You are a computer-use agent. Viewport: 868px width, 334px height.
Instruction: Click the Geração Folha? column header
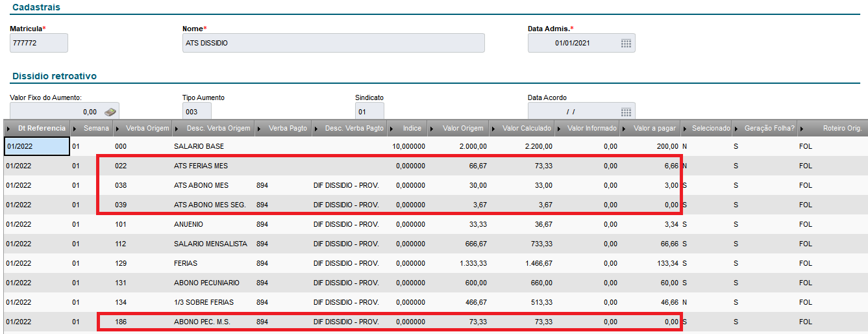pyautogui.click(x=764, y=128)
